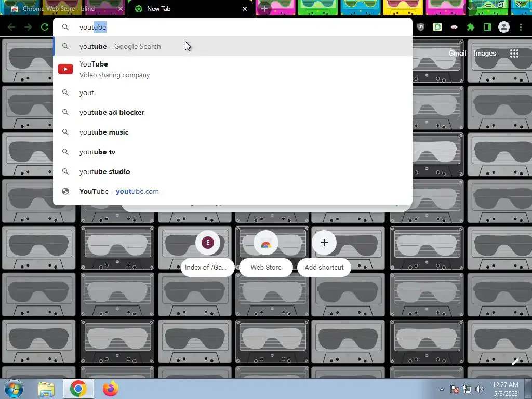Click the Chrome taskbar icon
This screenshot has height=399, width=532.
pyautogui.click(x=78, y=389)
